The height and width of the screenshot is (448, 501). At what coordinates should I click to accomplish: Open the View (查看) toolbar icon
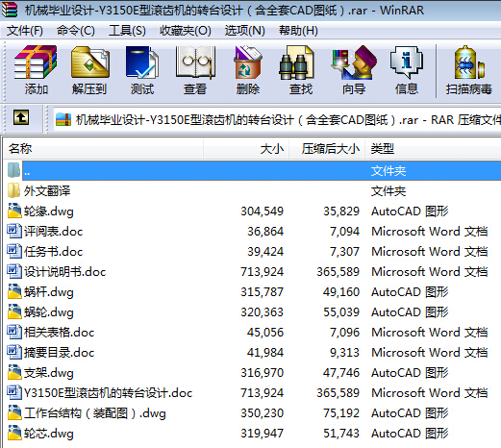click(x=195, y=62)
